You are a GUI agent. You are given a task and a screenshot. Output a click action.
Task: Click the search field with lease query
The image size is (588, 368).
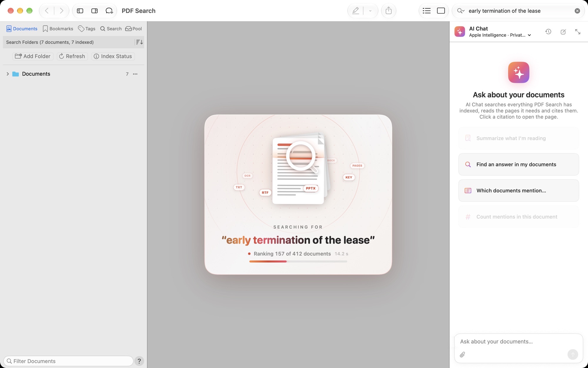[519, 11]
